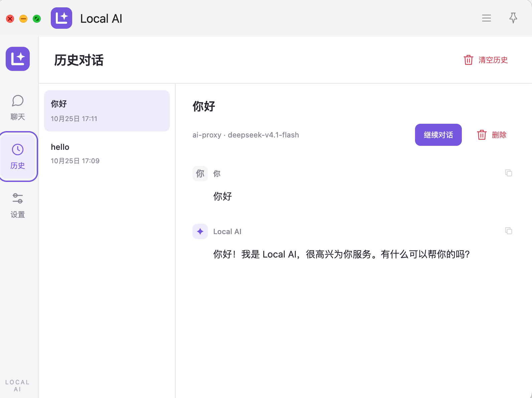Select the 你好 conversation in the history list

coord(107,111)
